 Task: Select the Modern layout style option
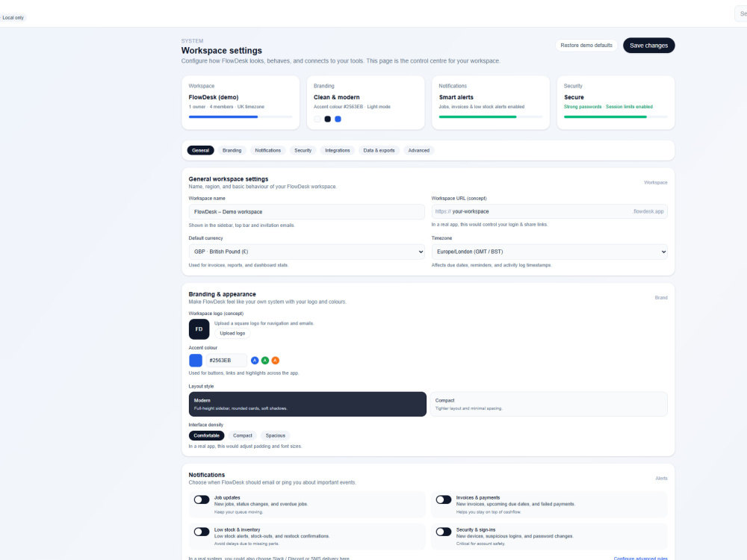[307, 404]
